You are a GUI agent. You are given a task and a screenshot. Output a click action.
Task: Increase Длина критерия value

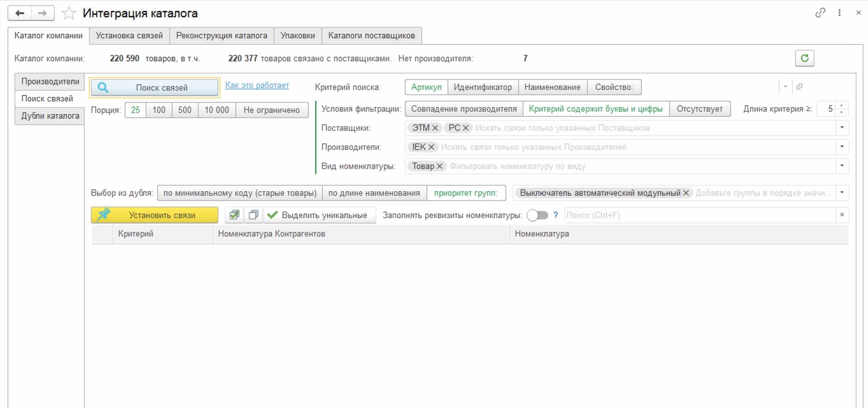tap(841, 105)
